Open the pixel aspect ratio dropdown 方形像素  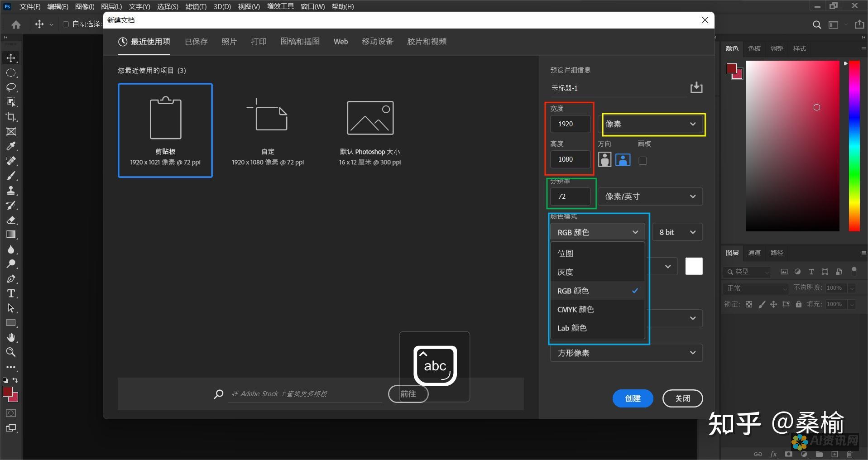click(626, 353)
